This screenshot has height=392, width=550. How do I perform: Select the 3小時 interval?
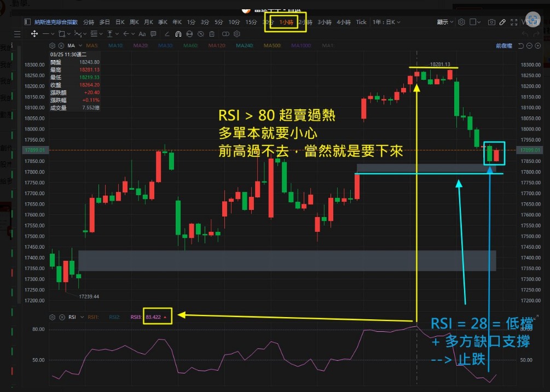click(325, 22)
